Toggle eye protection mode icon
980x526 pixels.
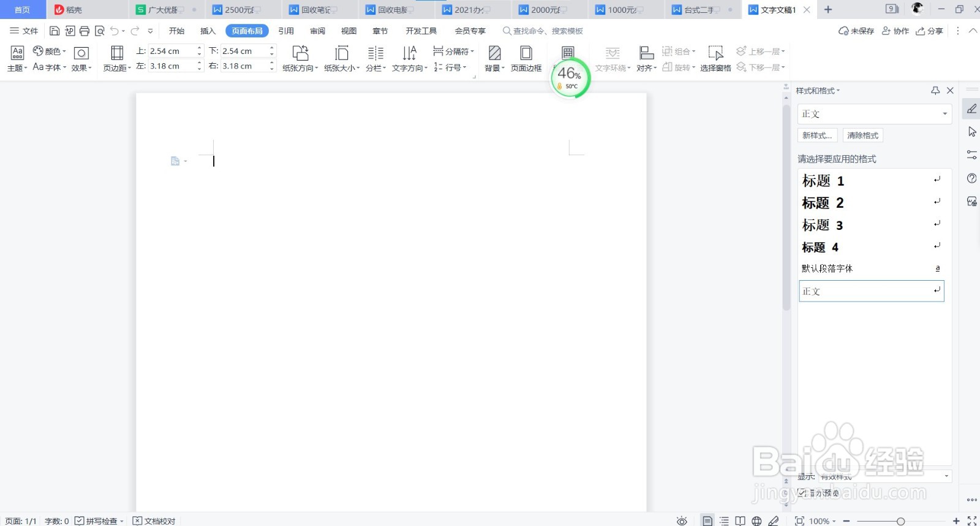tap(682, 520)
